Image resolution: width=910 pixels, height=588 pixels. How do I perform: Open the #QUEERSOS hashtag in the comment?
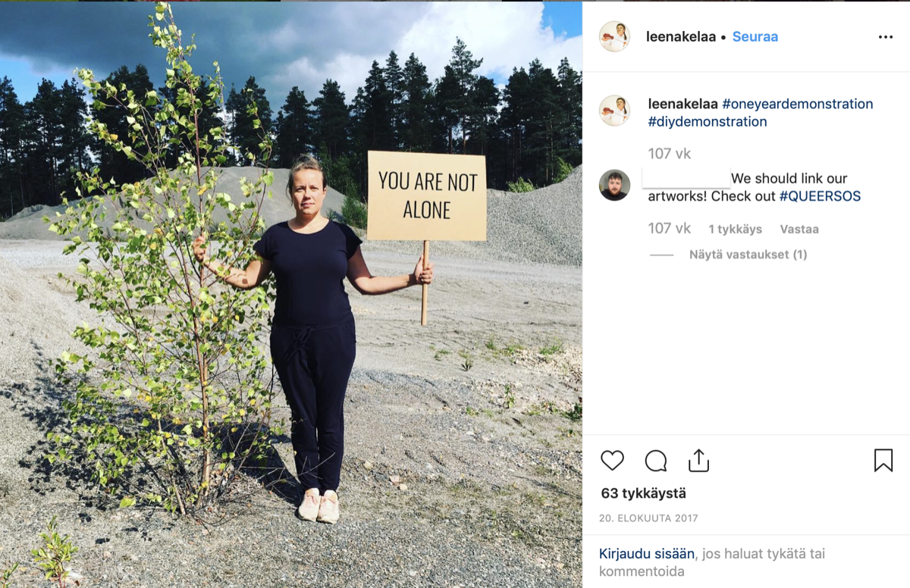click(820, 196)
